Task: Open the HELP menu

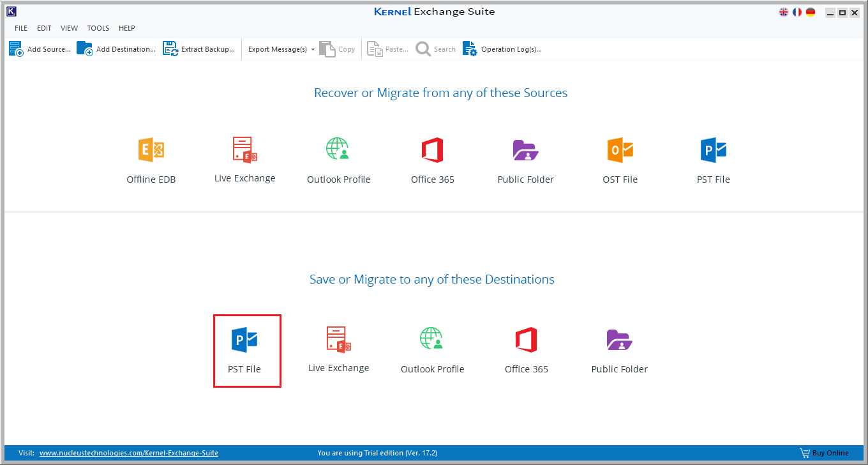Action: pos(127,28)
